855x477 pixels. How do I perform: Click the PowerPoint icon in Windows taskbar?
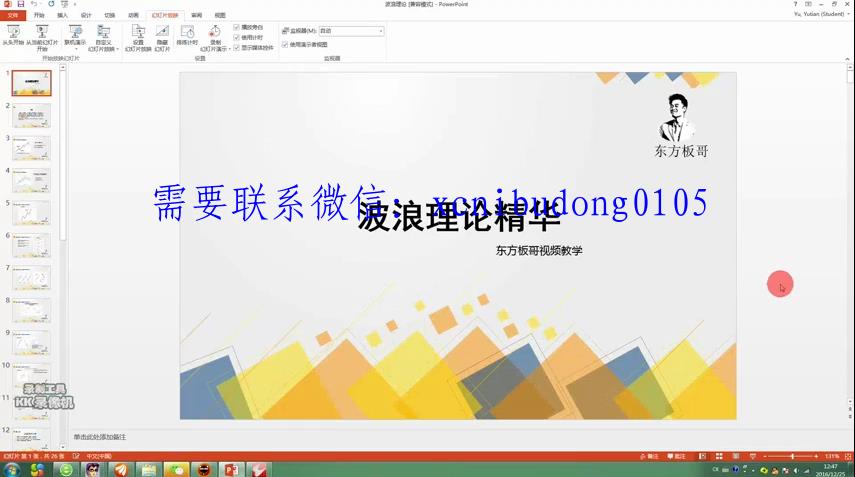[x=231, y=469]
